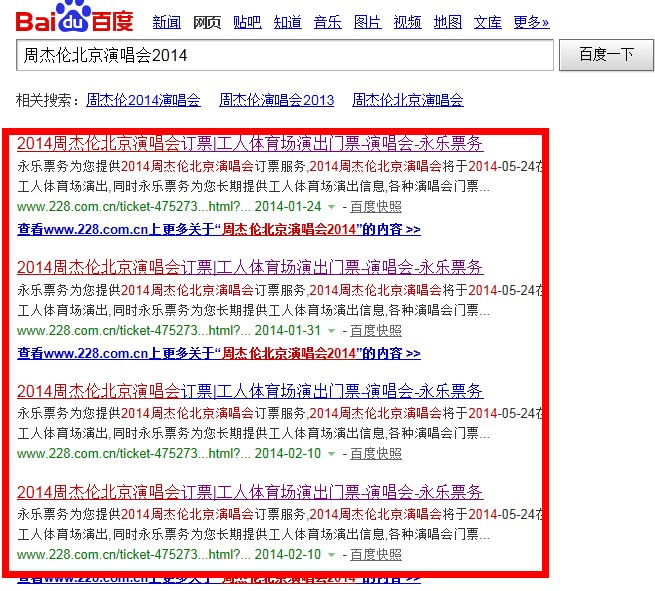Open 百度快照 for 2014-01-24 result
Viewport: 655px width, 591px height.
point(376,207)
